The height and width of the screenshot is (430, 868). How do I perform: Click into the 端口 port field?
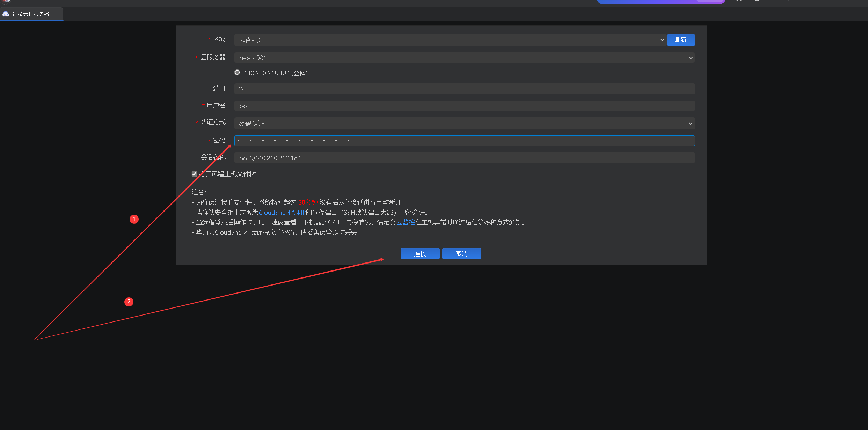[464, 89]
